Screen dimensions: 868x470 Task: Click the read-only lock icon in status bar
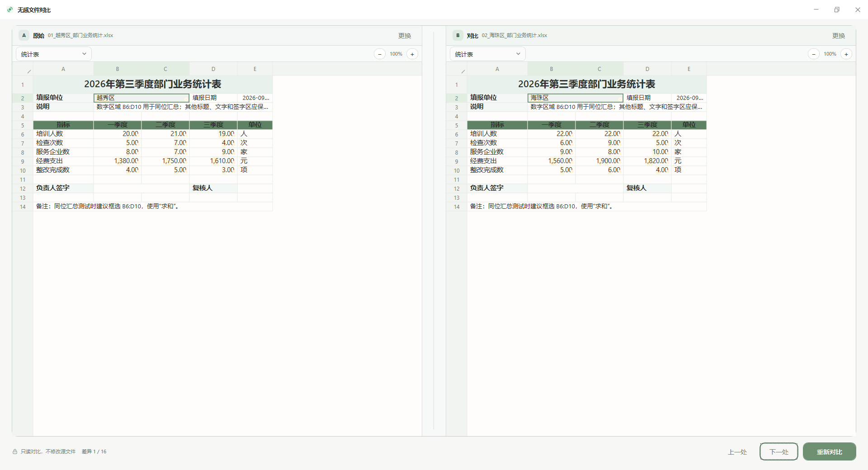point(15,451)
